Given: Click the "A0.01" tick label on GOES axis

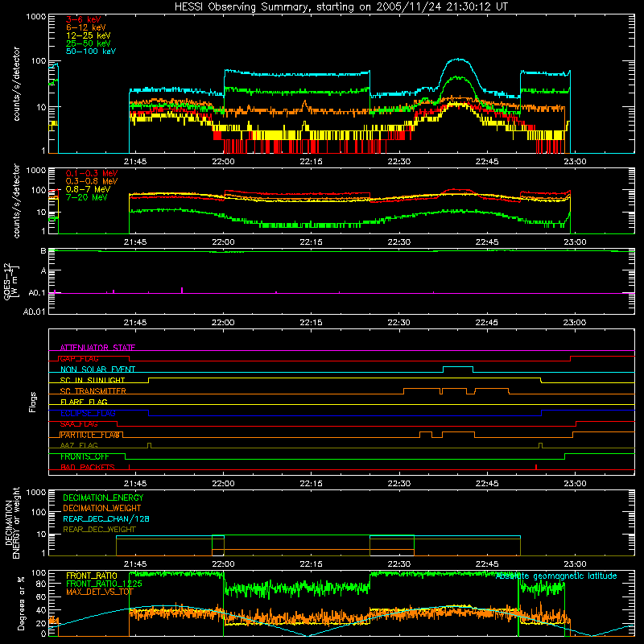Looking at the screenshot, I should tap(34, 312).
